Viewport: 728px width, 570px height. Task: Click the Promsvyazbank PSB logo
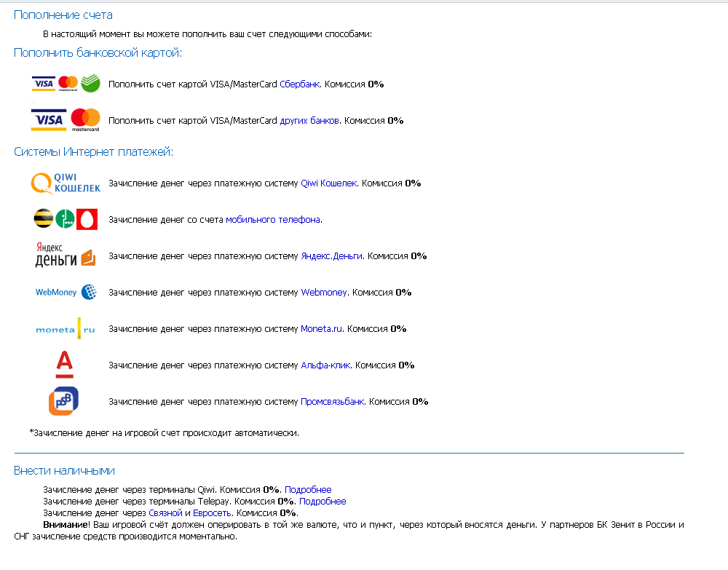tap(63, 401)
